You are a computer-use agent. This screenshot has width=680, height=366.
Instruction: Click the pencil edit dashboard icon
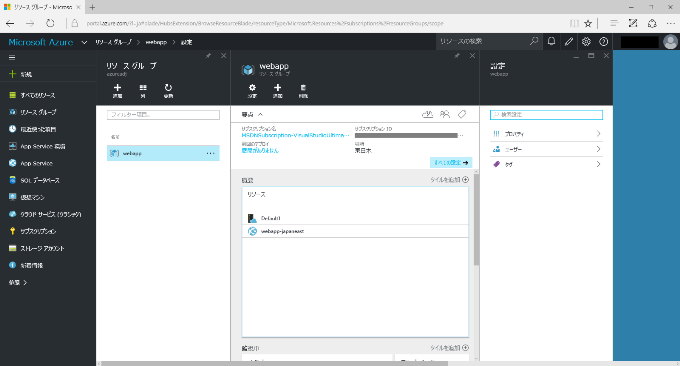point(569,42)
